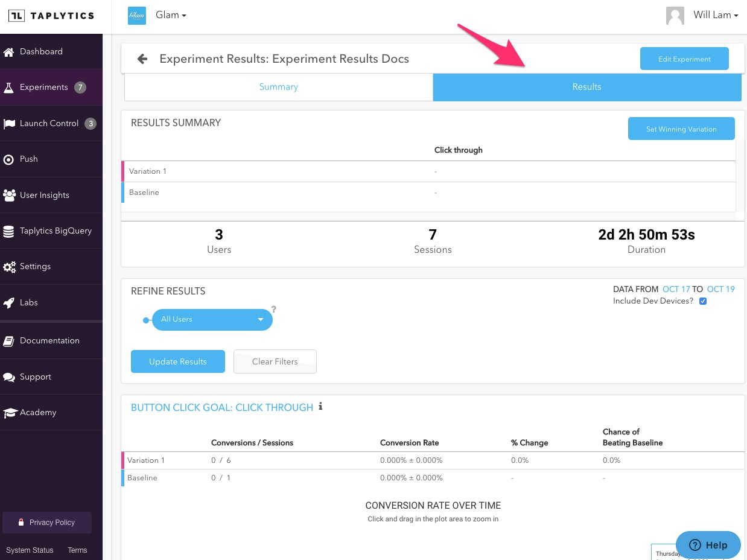Click the Taplytics logo
The height and width of the screenshot is (560, 747).
point(51,16)
